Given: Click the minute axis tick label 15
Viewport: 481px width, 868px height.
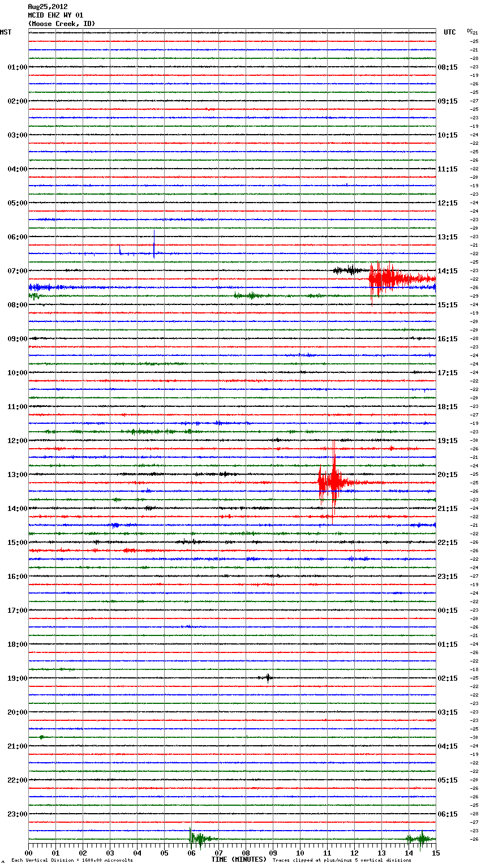Looking at the screenshot, I should [x=436, y=853].
